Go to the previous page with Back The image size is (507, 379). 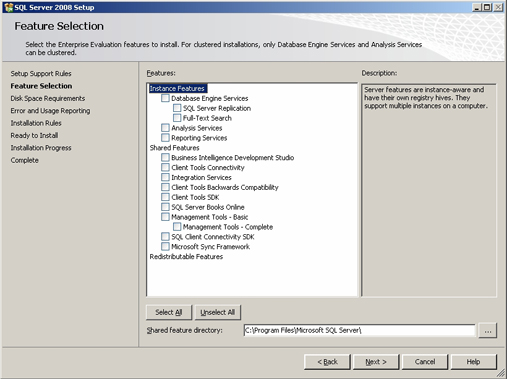point(327,362)
